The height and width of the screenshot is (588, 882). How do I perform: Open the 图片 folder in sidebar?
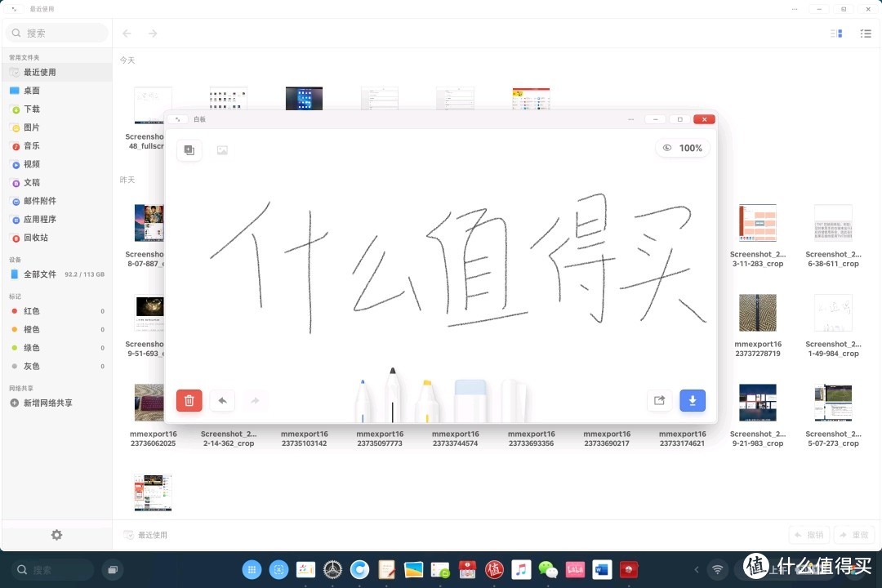click(57, 127)
